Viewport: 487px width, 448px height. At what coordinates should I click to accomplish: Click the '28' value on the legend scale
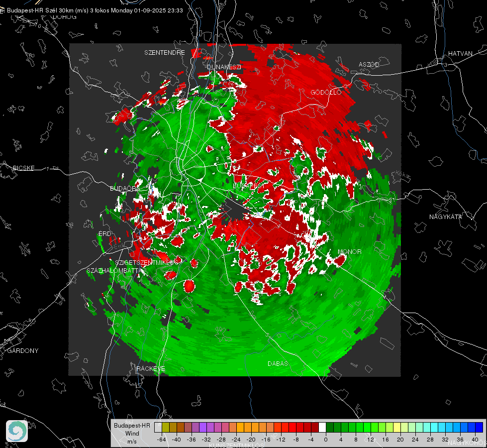430,440
